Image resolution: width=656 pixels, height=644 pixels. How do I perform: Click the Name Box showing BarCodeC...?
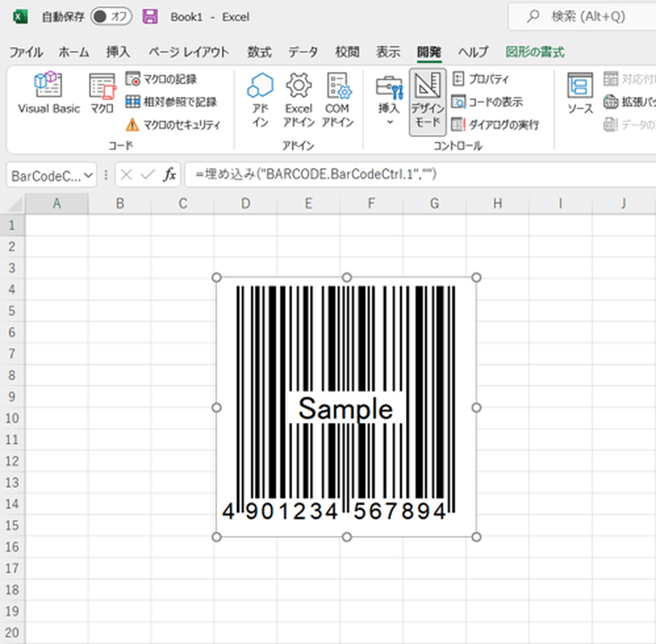coord(45,176)
